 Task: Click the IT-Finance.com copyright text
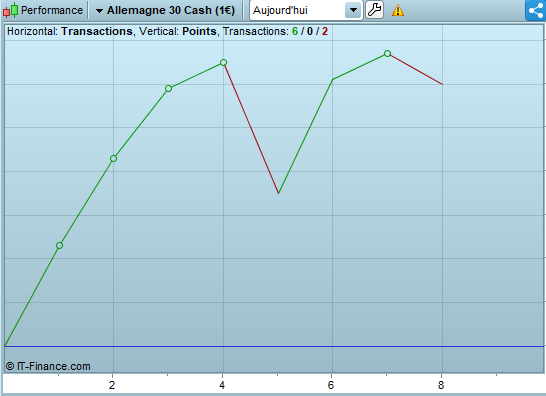point(48,366)
